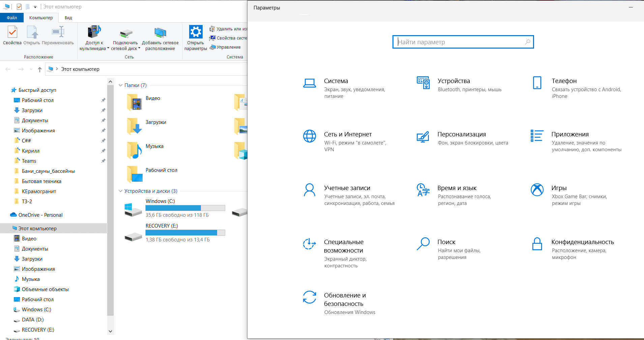
Task: Open the Система settings category
Action: (336, 81)
